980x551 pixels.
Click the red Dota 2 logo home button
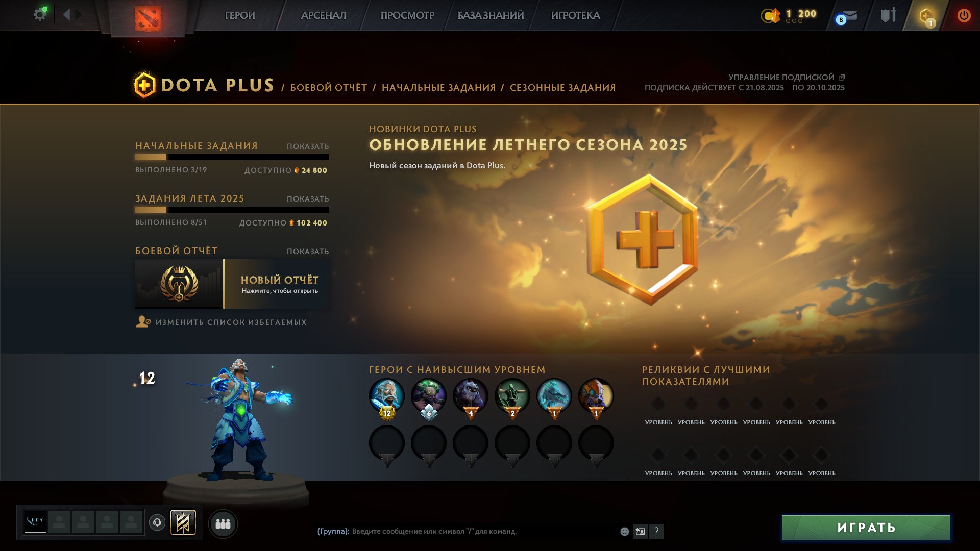[148, 17]
